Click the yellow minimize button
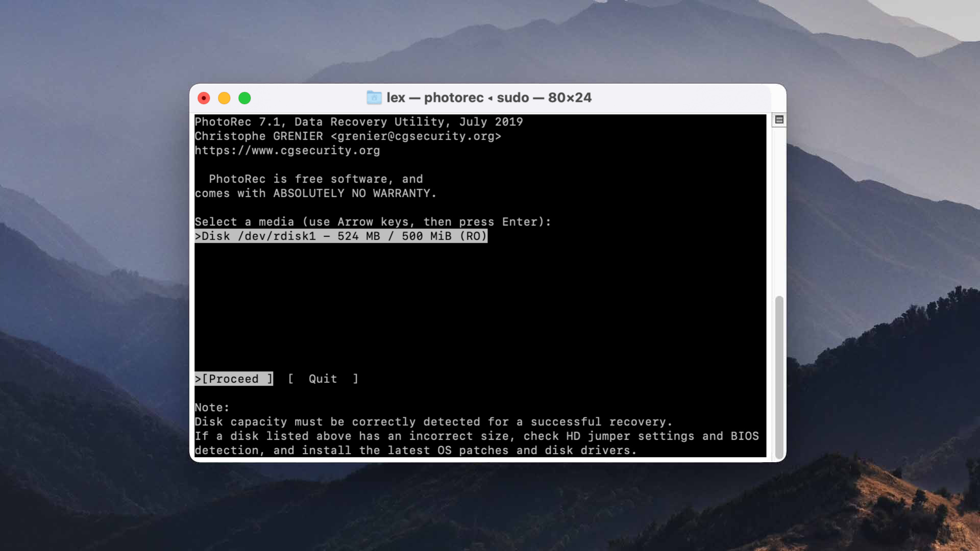980x551 pixels. point(224,98)
